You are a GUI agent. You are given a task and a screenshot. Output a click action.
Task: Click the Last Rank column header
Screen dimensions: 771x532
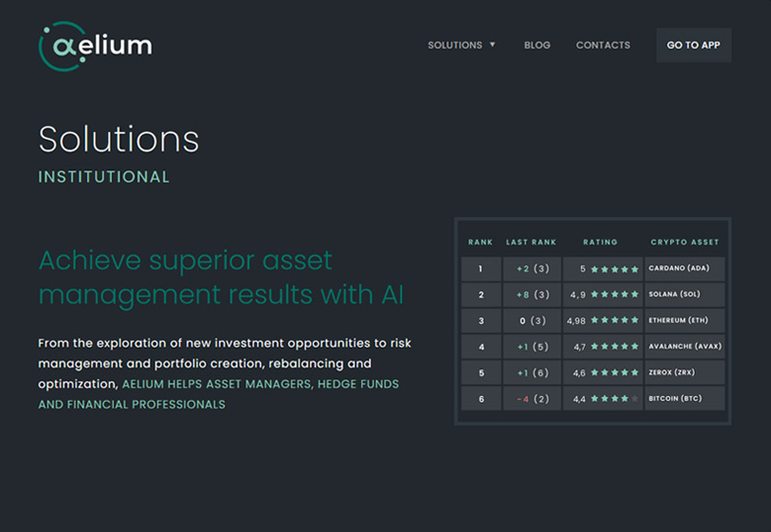tap(531, 242)
